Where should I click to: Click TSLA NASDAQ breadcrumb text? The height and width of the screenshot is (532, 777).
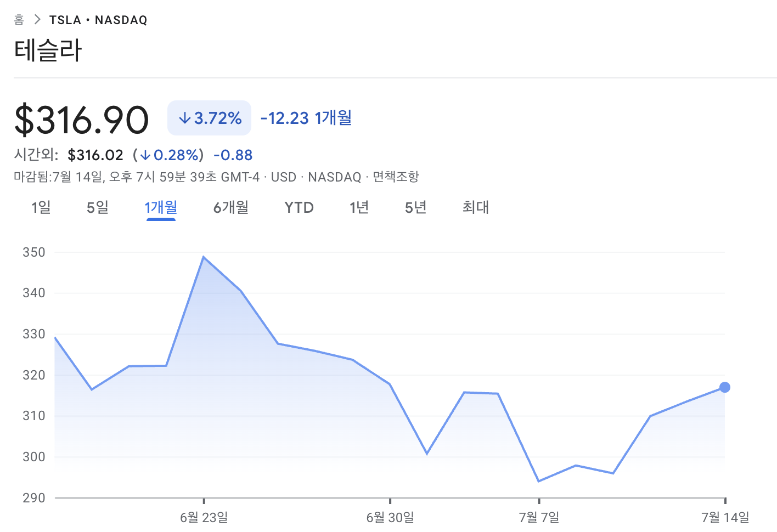[x=98, y=20]
